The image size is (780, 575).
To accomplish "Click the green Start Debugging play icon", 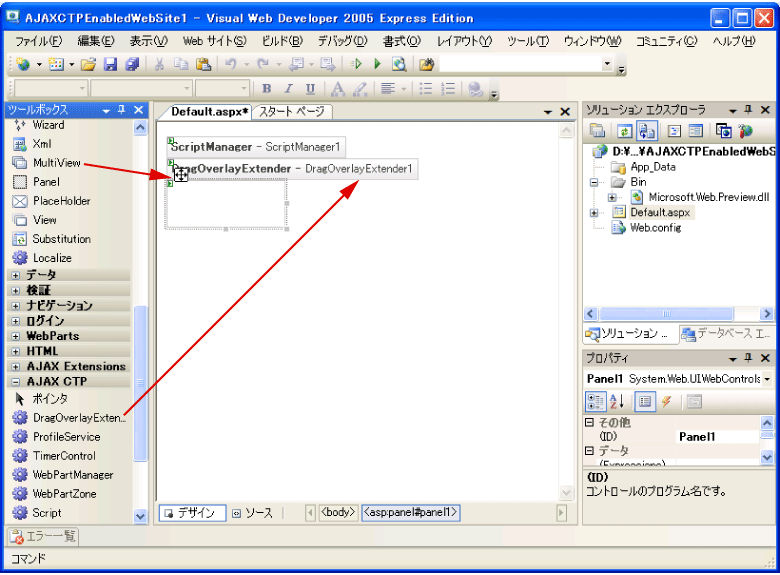I will click(378, 64).
